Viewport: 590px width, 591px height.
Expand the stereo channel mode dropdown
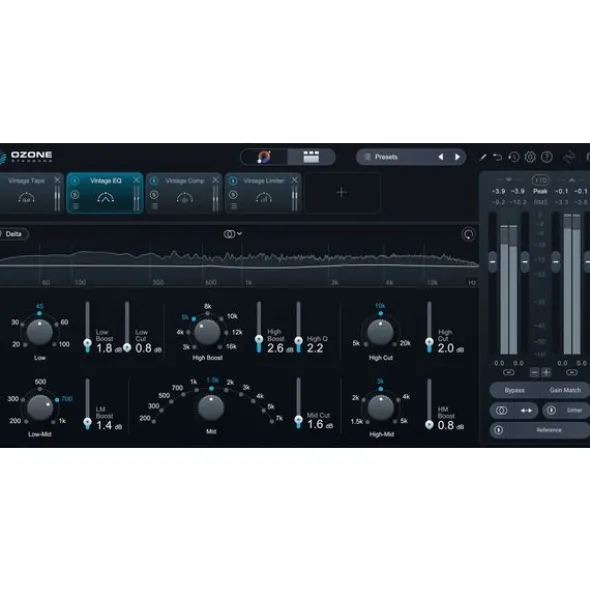(233, 234)
